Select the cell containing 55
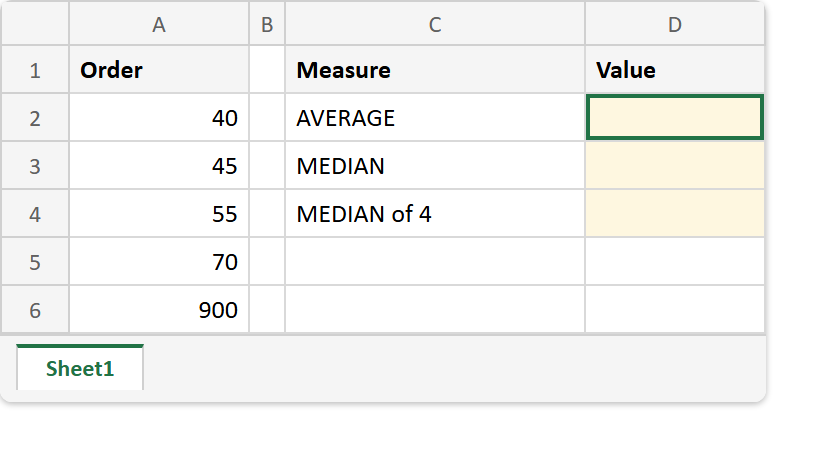The image size is (814, 450). tap(159, 214)
